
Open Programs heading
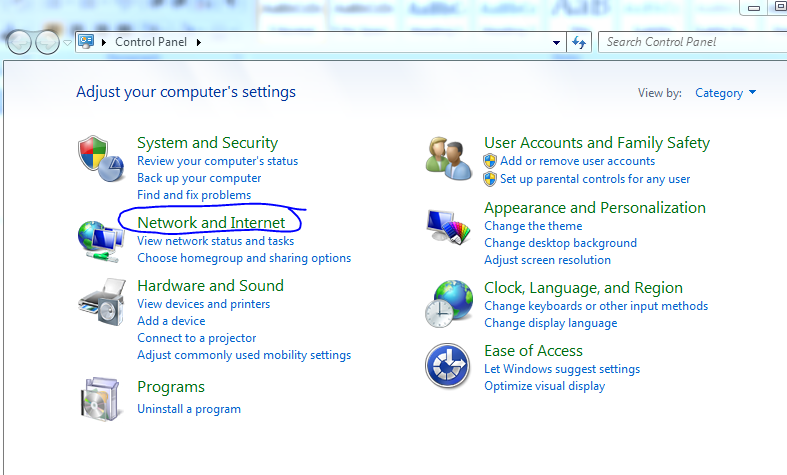coord(171,387)
